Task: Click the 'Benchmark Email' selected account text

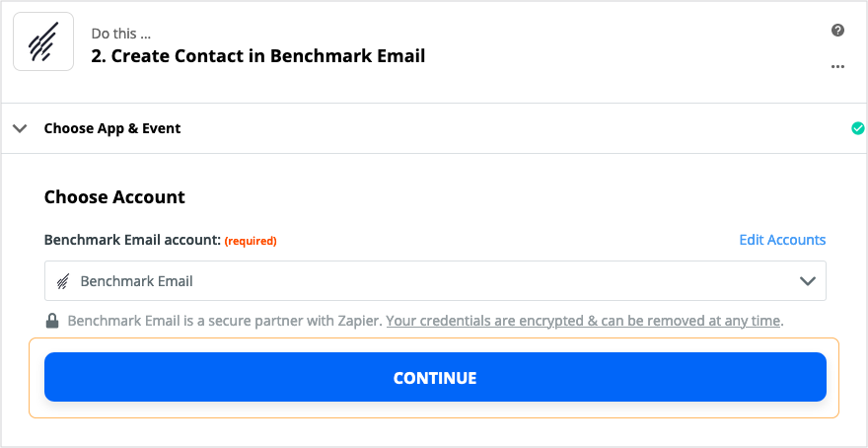Action: [137, 281]
